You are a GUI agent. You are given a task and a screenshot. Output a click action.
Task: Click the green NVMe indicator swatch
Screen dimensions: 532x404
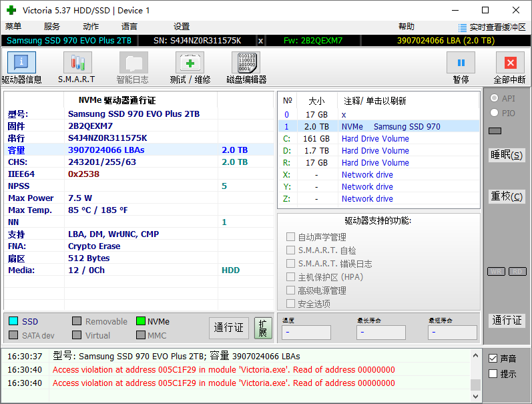click(140, 321)
